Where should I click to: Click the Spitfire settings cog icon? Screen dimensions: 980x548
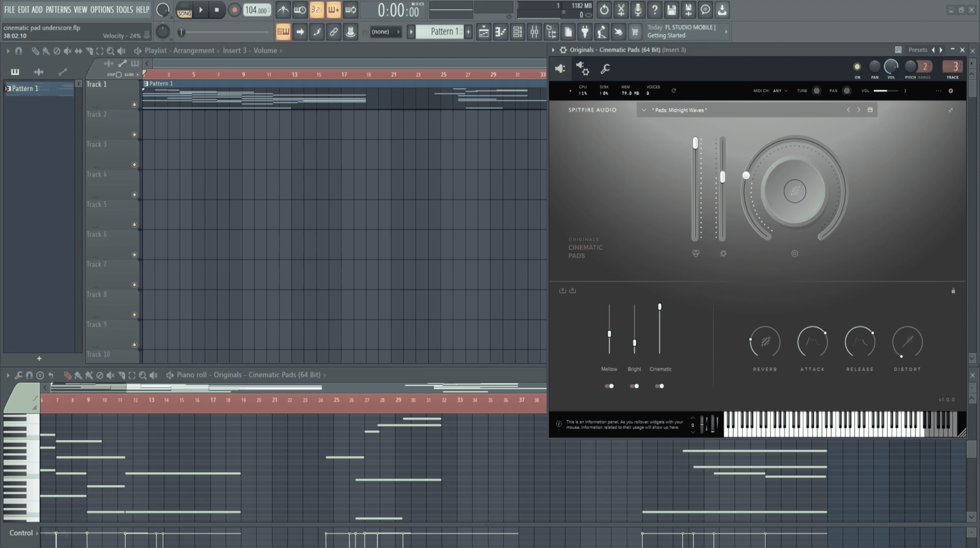pos(951,91)
